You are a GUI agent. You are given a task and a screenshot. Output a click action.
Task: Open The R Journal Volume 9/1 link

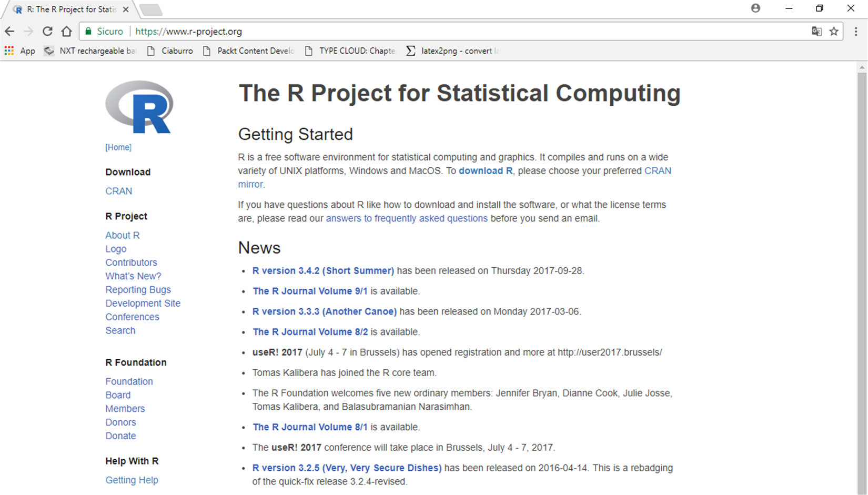tap(310, 291)
